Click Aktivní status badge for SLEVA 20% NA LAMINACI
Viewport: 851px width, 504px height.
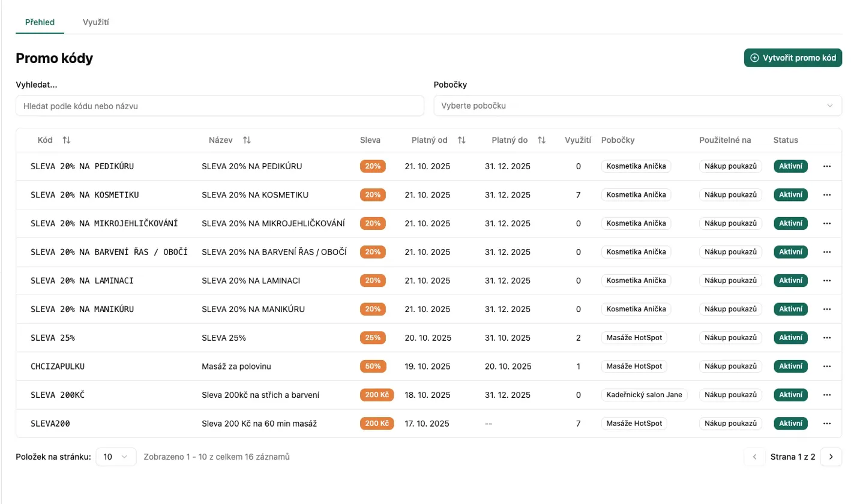[x=790, y=280]
